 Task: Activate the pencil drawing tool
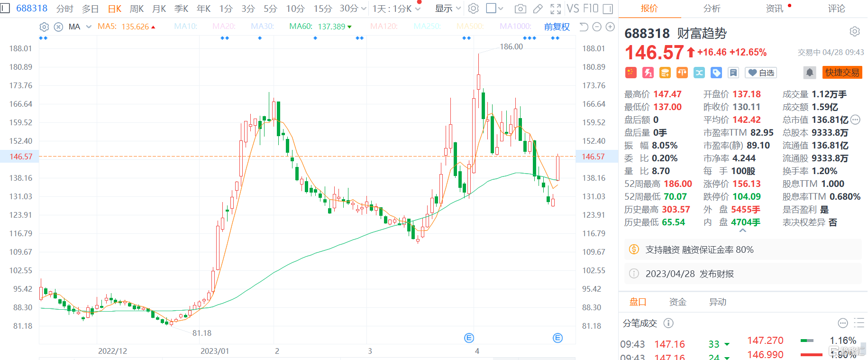[x=538, y=9]
